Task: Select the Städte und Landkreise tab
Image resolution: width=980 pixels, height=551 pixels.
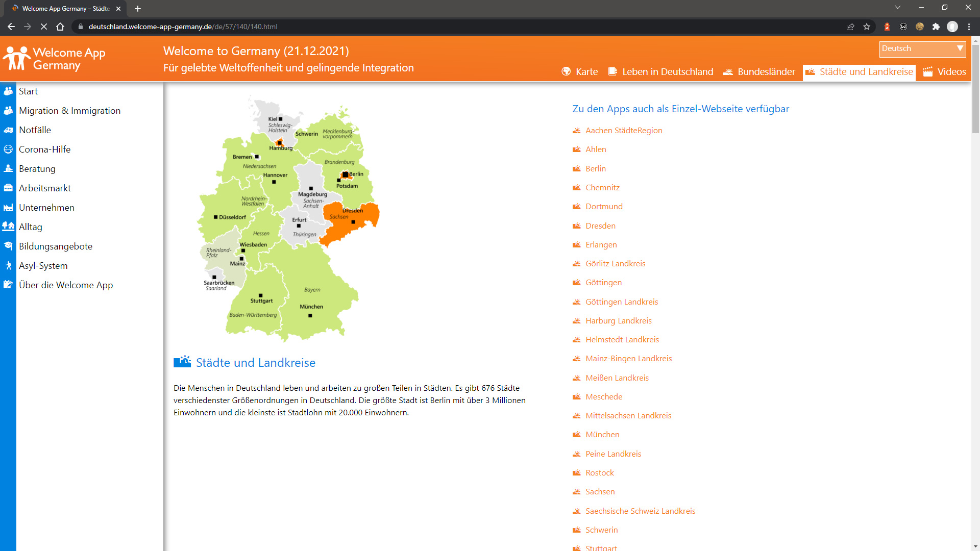Action: pos(859,72)
